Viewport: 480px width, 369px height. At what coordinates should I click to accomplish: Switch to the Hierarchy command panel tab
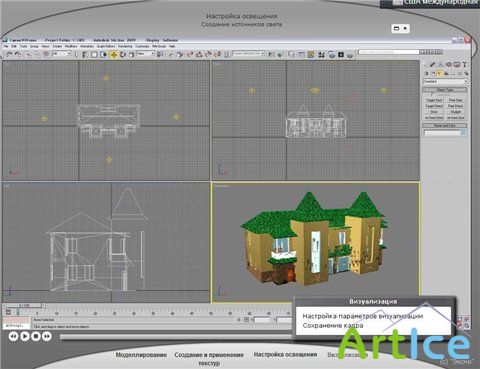coord(441,64)
